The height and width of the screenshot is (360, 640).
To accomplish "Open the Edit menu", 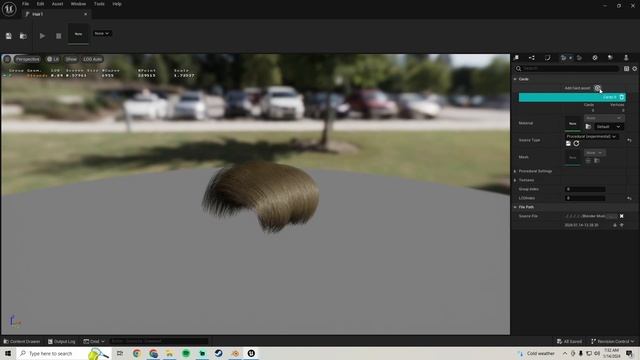I will click(x=40, y=4).
